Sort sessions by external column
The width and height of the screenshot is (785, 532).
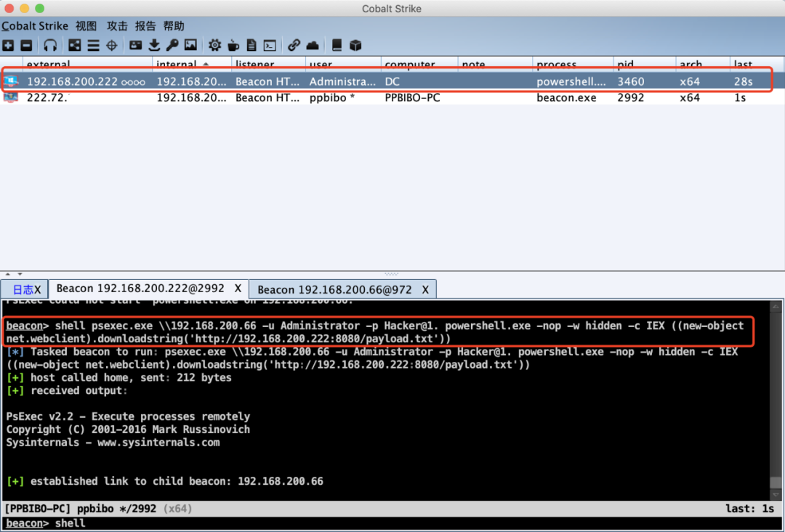pos(88,63)
